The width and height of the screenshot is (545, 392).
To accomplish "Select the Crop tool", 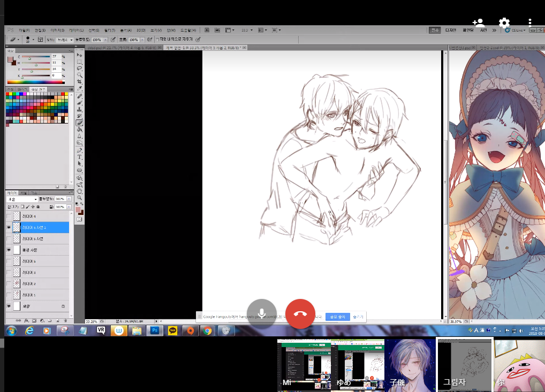I will tap(80, 82).
